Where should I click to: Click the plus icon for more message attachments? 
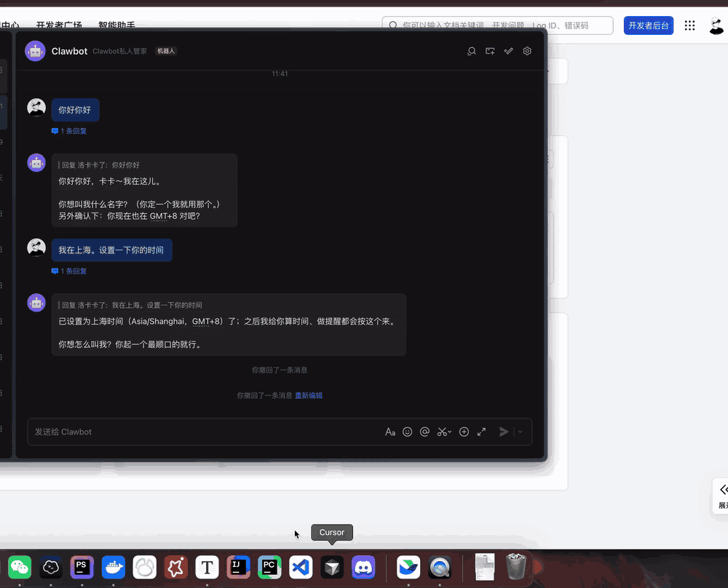click(464, 432)
